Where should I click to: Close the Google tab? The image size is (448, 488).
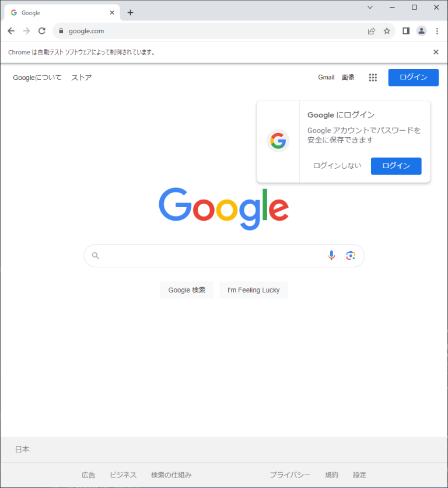(112, 12)
